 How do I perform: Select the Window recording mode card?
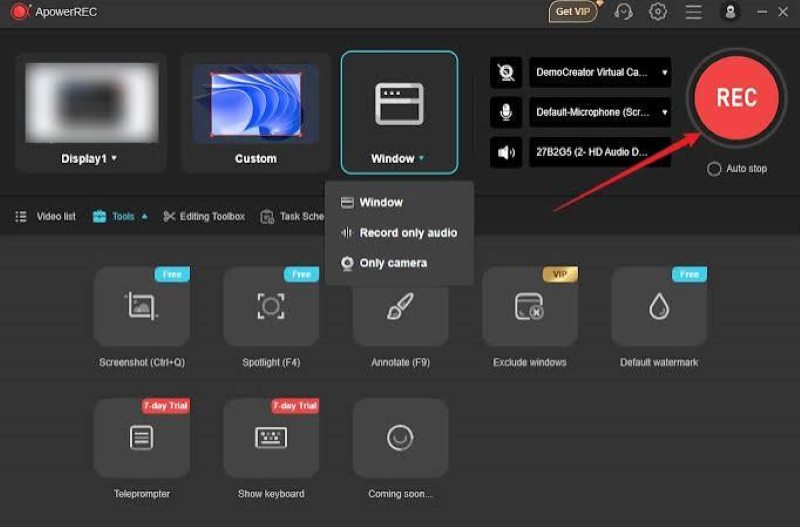coord(399,112)
